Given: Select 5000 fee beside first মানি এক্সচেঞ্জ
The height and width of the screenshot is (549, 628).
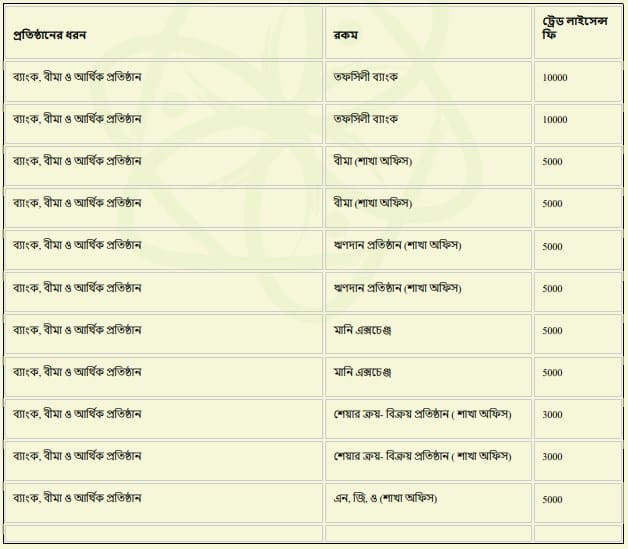Looking at the screenshot, I should (x=552, y=331).
